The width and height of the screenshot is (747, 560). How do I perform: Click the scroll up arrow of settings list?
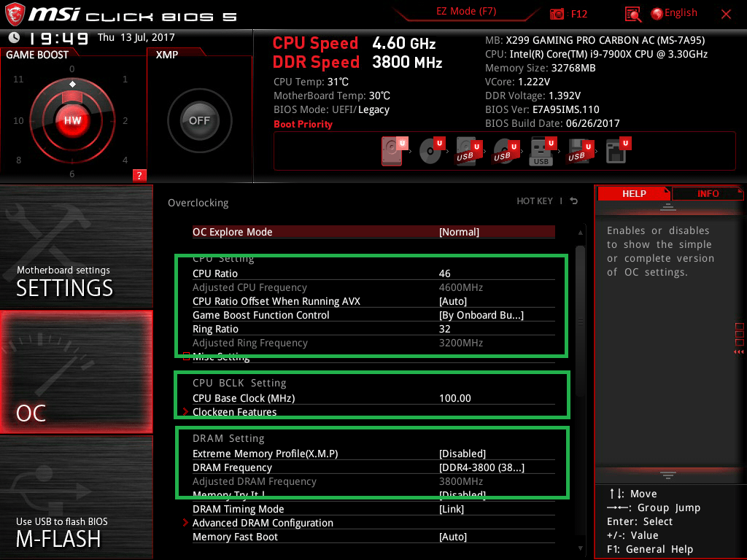[x=580, y=233]
